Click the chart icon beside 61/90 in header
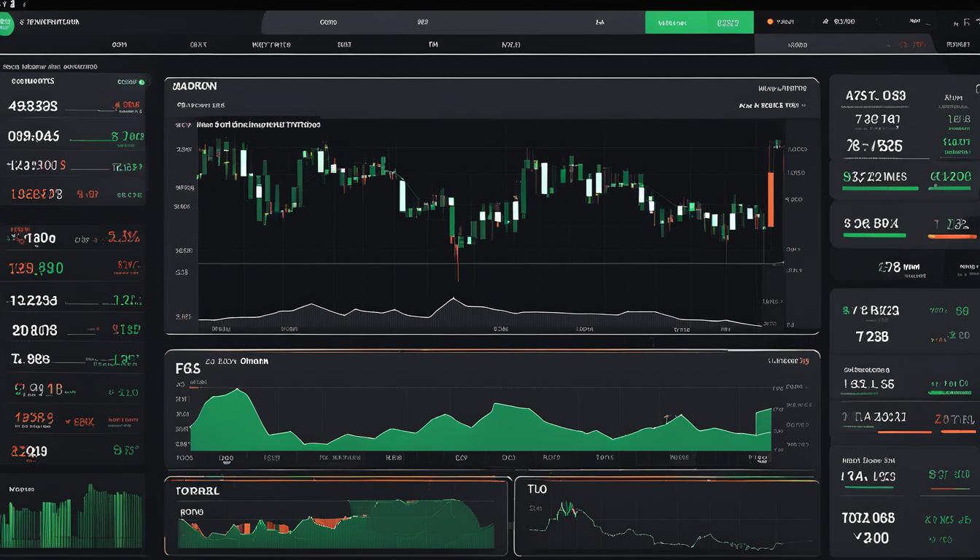The width and height of the screenshot is (980, 560). point(826,21)
